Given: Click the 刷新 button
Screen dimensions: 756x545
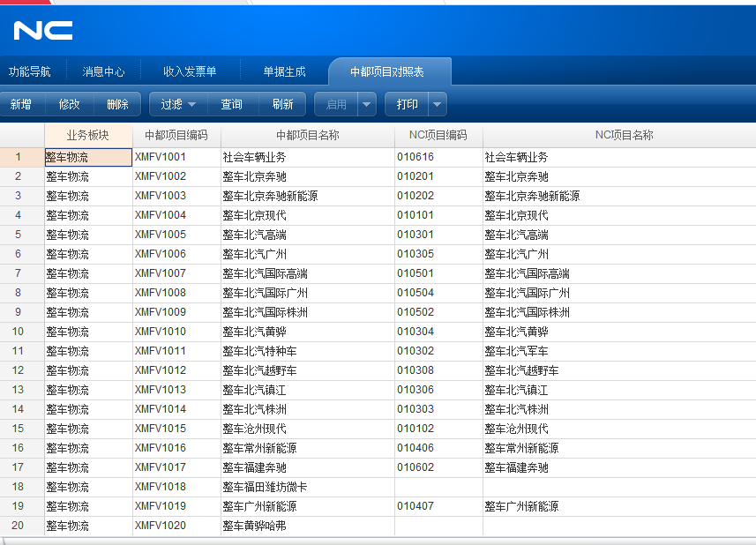Looking at the screenshot, I should point(282,104).
